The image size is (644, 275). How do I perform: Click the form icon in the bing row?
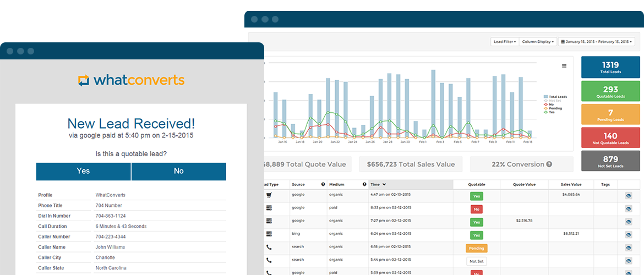point(269,234)
